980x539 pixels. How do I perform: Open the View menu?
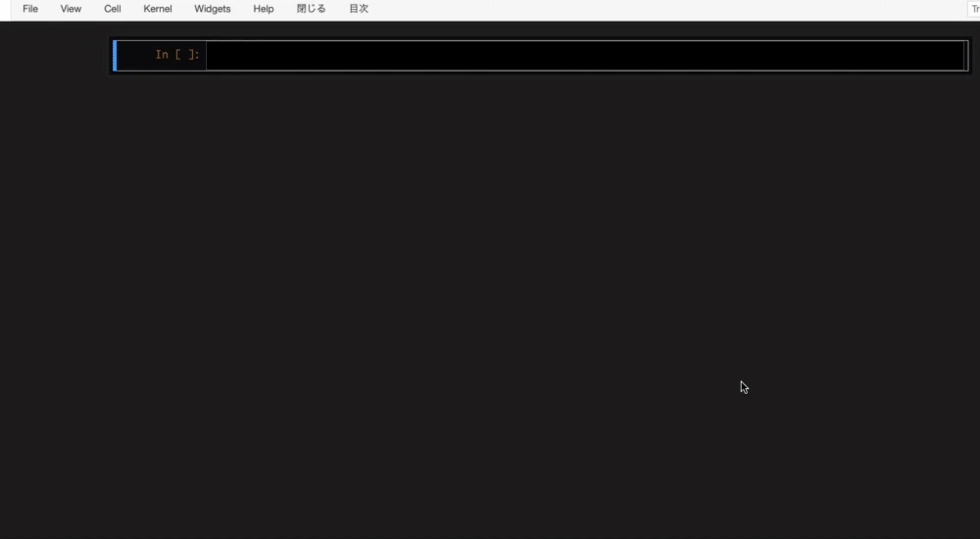point(71,9)
